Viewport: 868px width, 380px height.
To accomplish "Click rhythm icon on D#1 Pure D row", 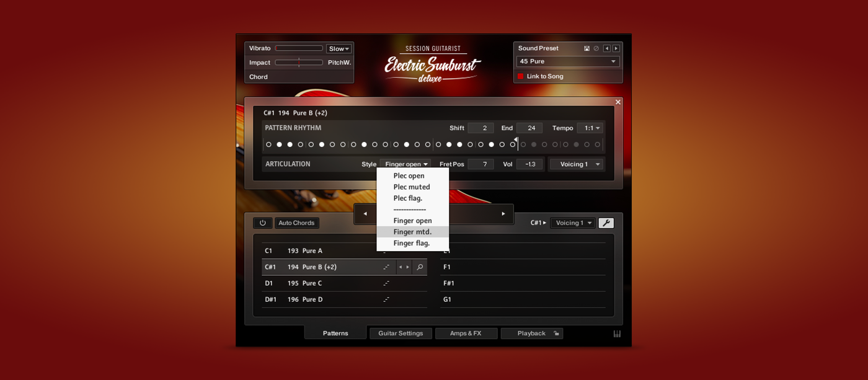I will click(386, 299).
